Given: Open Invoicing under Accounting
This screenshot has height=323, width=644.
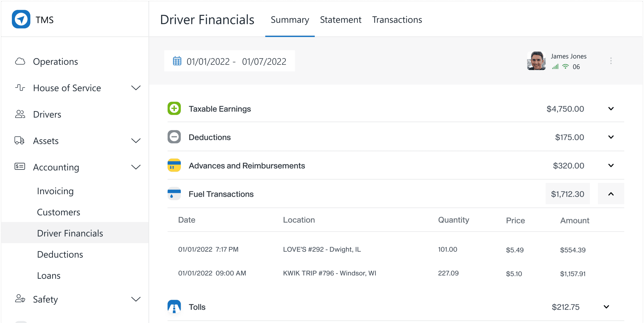Looking at the screenshot, I should [x=55, y=191].
